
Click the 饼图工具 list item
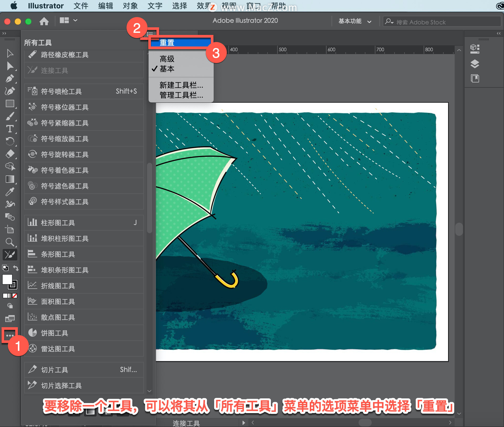pyautogui.click(x=84, y=333)
